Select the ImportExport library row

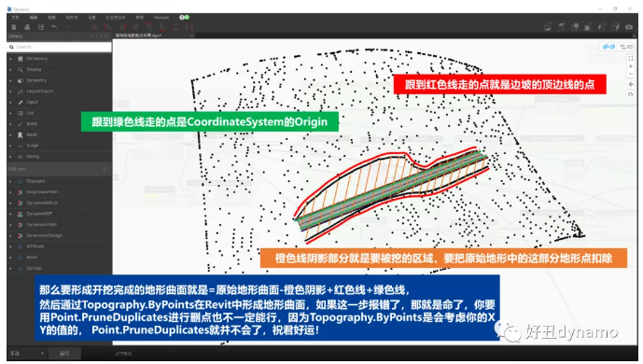pos(59,91)
